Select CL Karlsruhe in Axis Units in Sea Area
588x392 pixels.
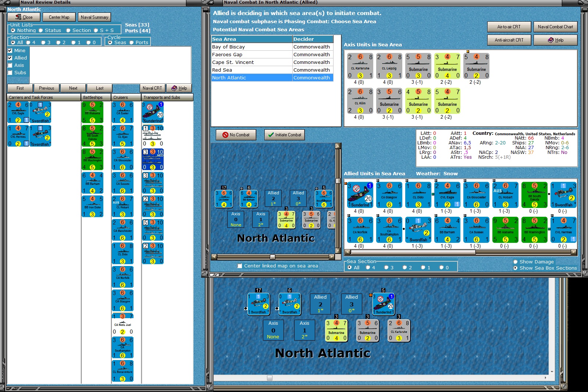click(x=360, y=66)
